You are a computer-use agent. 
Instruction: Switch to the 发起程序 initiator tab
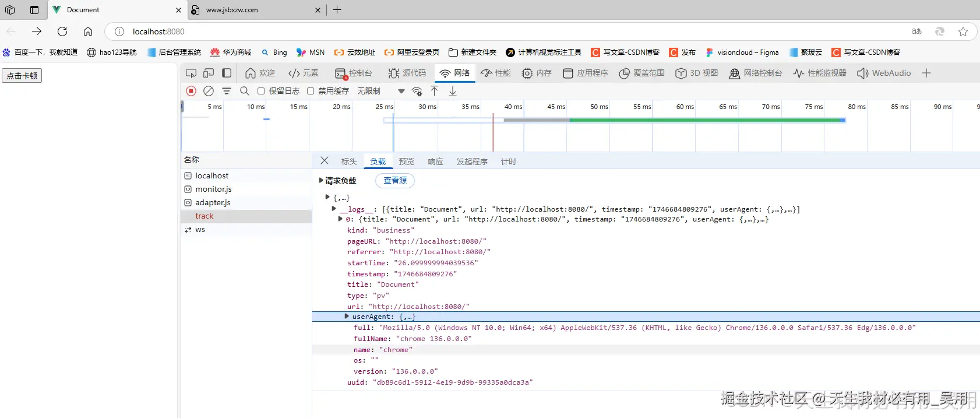pyautogui.click(x=472, y=161)
